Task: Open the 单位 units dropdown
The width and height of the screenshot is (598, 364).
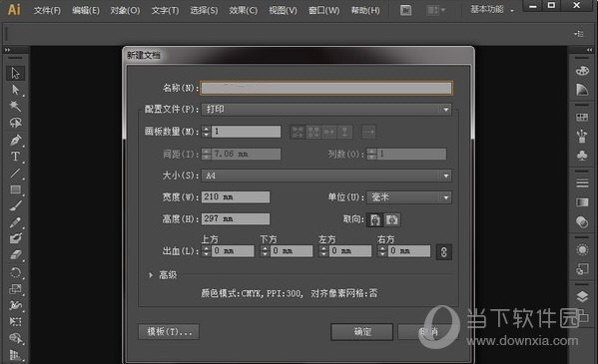Action: point(409,197)
